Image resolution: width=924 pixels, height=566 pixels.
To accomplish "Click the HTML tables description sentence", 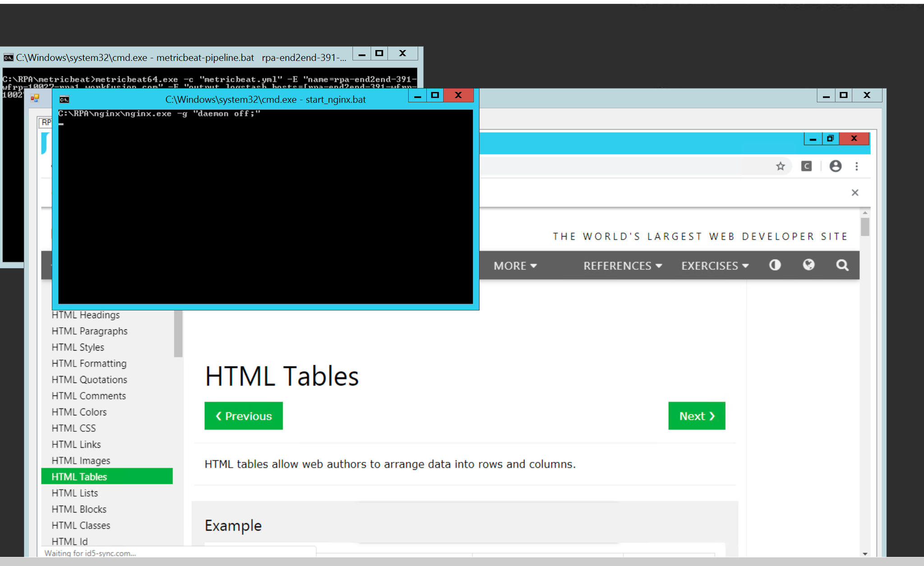I will (390, 464).
